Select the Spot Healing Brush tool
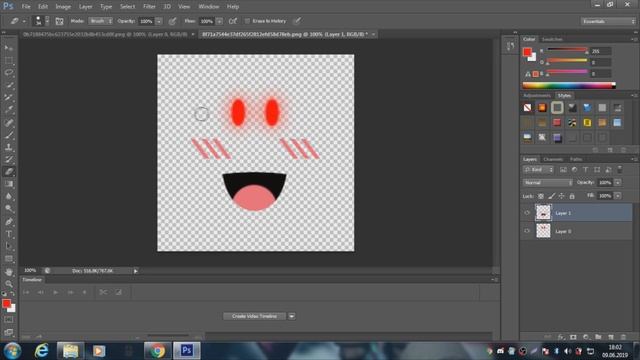 [9, 122]
